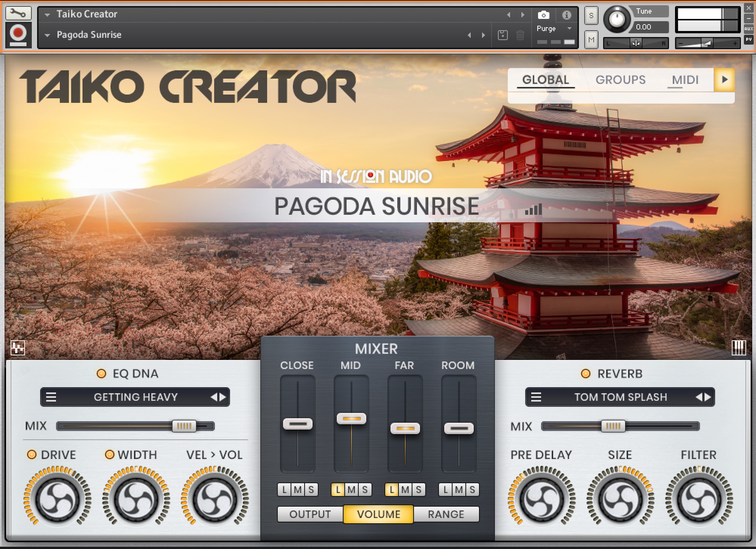Mute the Mid mic channel

coord(352,490)
